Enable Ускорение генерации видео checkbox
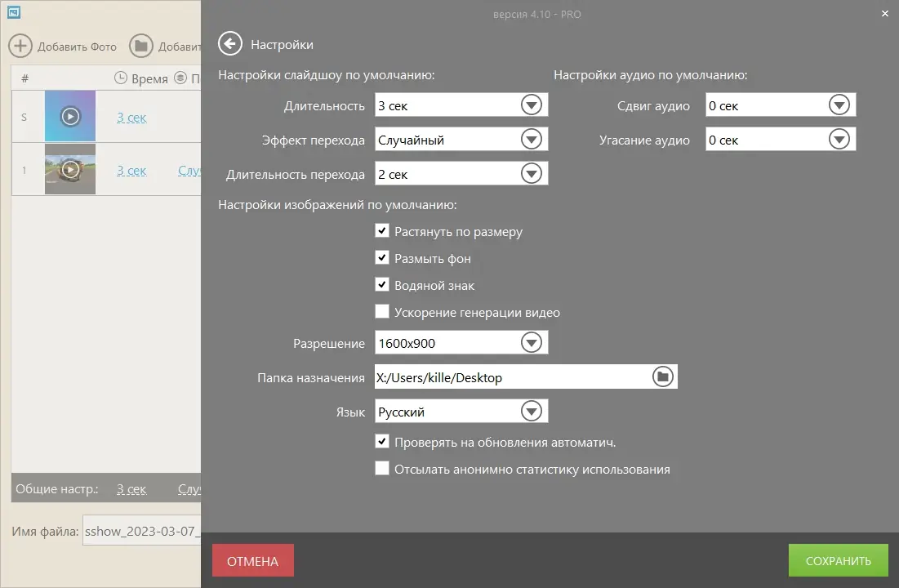 pyautogui.click(x=382, y=311)
